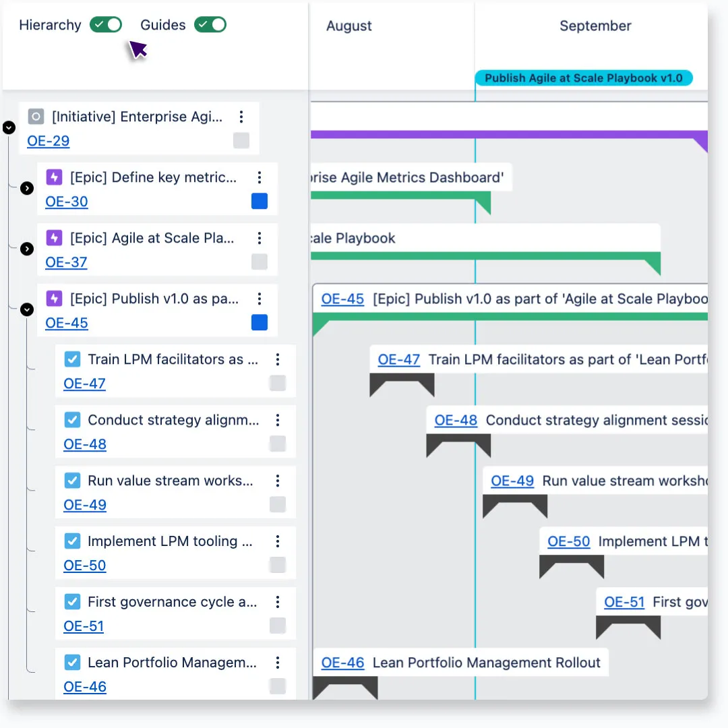
Task: Click the purple Epic icon on OE-30
Action: (54, 177)
